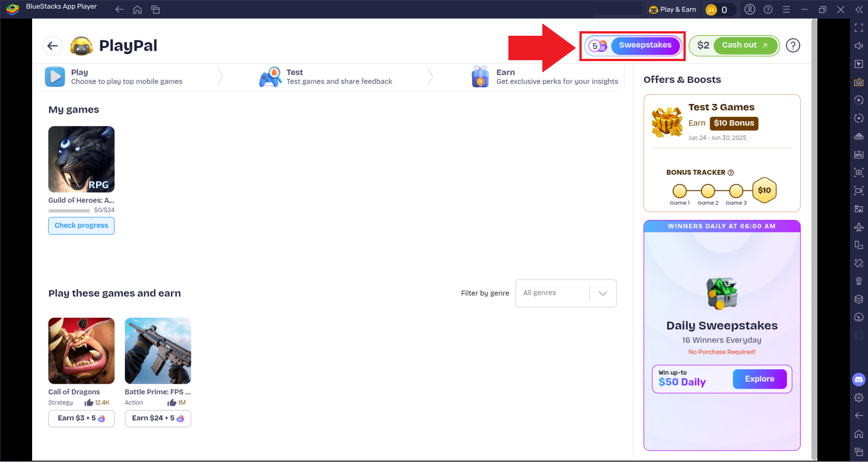
Task: Click the Cash out button
Action: tap(745, 45)
